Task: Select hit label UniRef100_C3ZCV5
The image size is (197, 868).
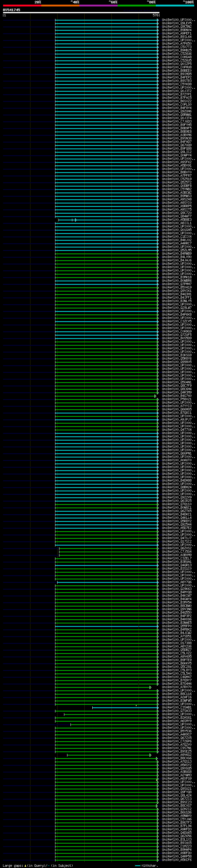Action: tap(177, 321)
